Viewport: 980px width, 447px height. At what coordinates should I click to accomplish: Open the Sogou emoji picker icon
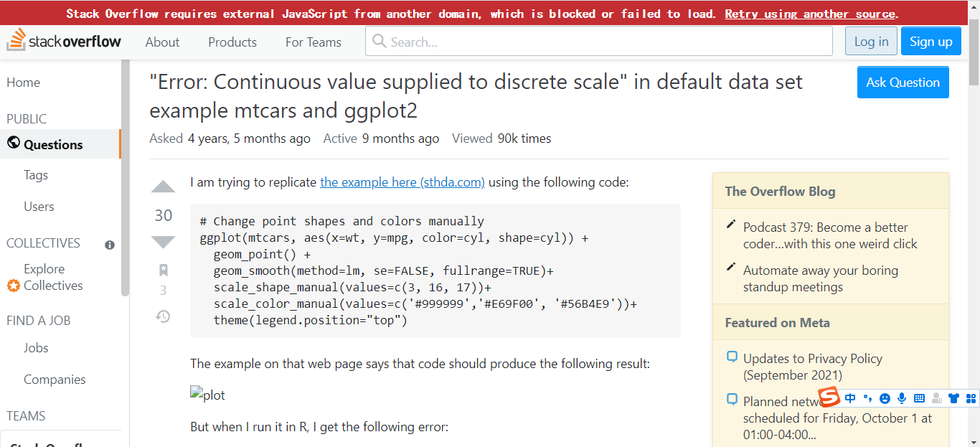pos(885,398)
